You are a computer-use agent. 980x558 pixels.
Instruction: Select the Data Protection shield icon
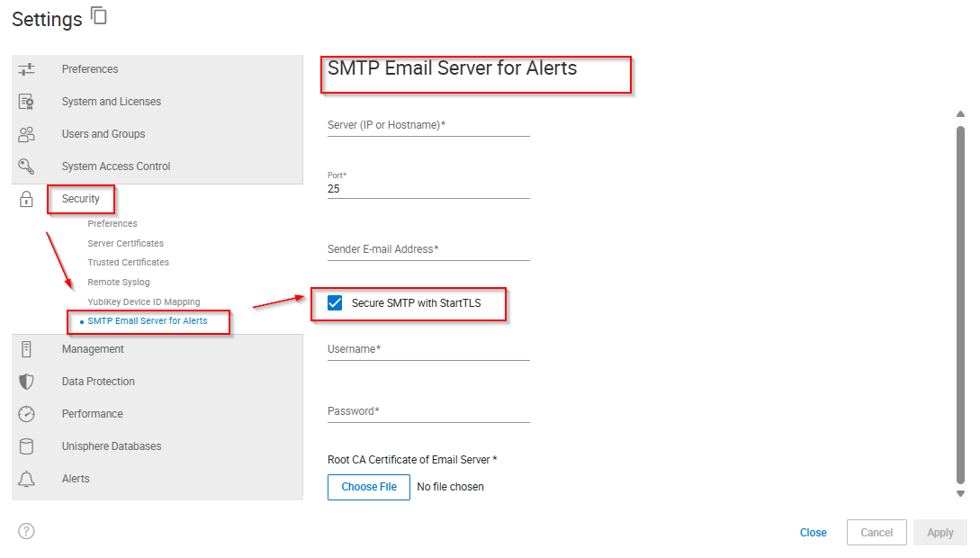[27, 381]
